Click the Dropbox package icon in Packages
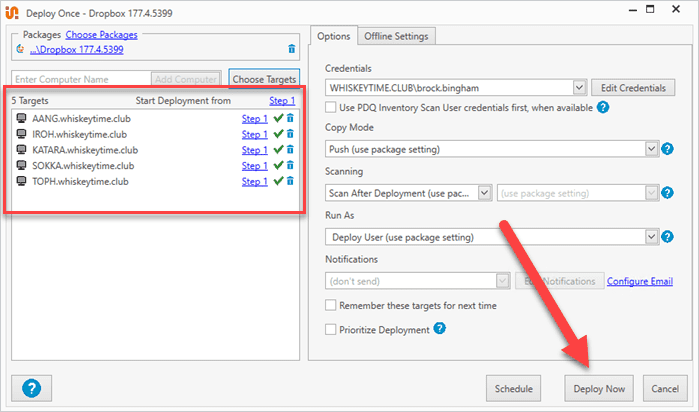Viewport: 699px width, 412px height. (20, 49)
